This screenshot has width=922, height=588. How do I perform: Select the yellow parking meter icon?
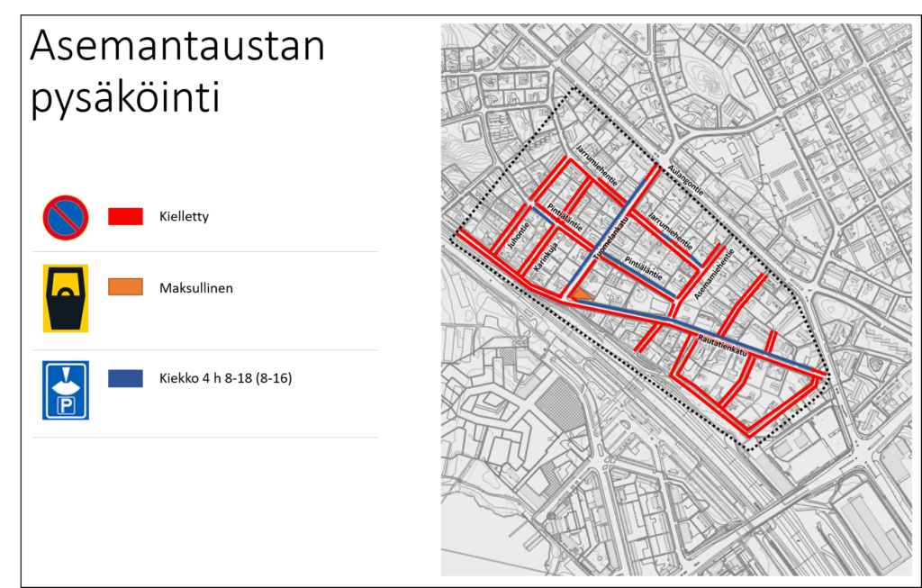click(x=65, y=298)
